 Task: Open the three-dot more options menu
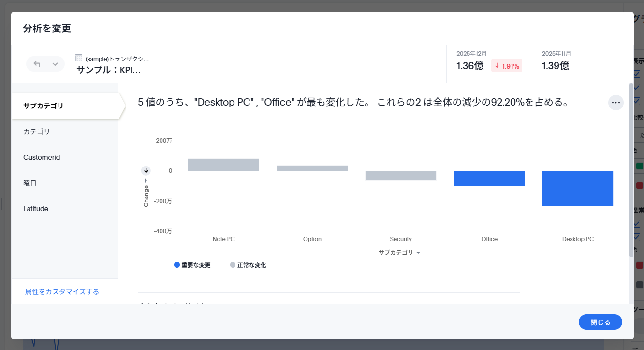click(x=615, y=103)
